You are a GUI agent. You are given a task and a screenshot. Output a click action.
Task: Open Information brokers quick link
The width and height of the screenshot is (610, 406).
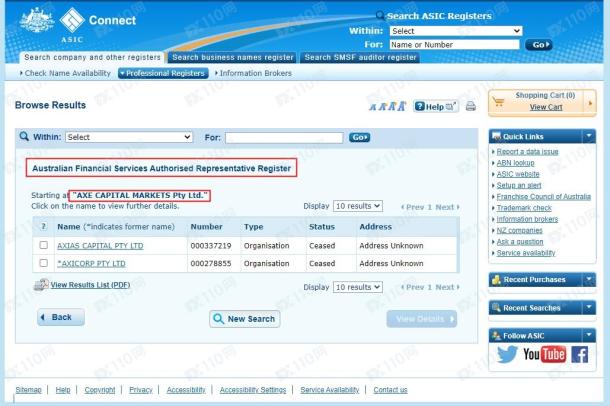527,219
